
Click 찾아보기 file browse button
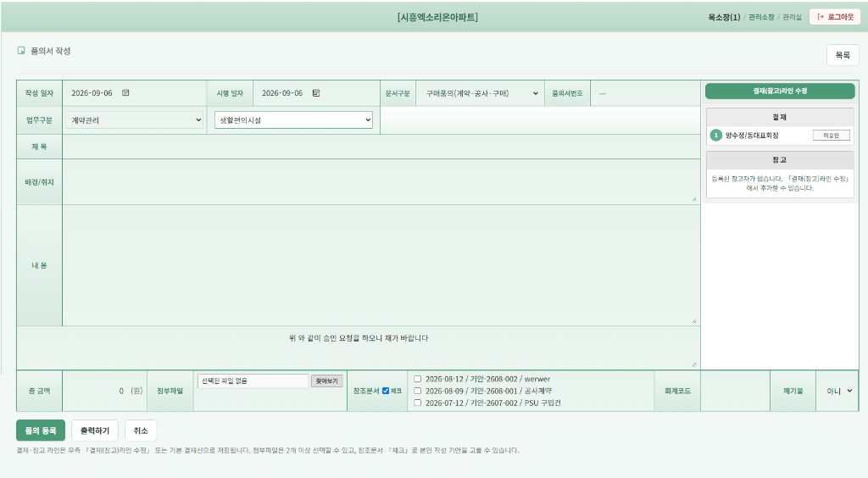click(326, 381)
